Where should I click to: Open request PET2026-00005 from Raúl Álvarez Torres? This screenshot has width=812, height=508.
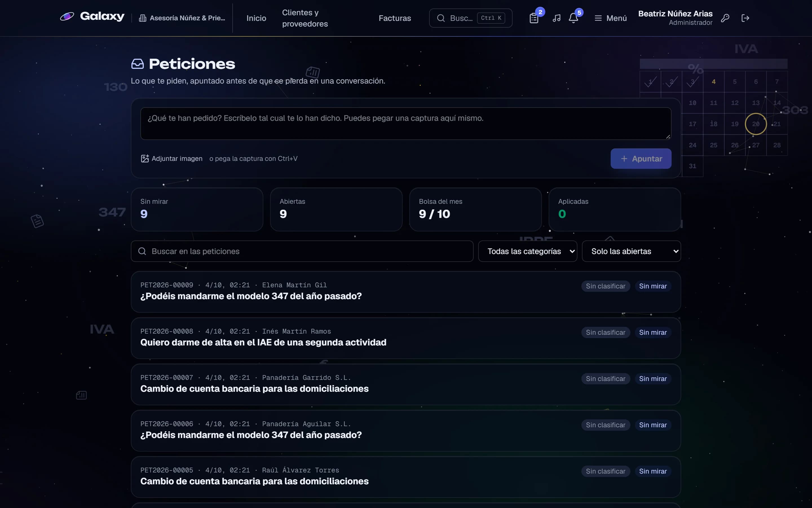[406, 477]
